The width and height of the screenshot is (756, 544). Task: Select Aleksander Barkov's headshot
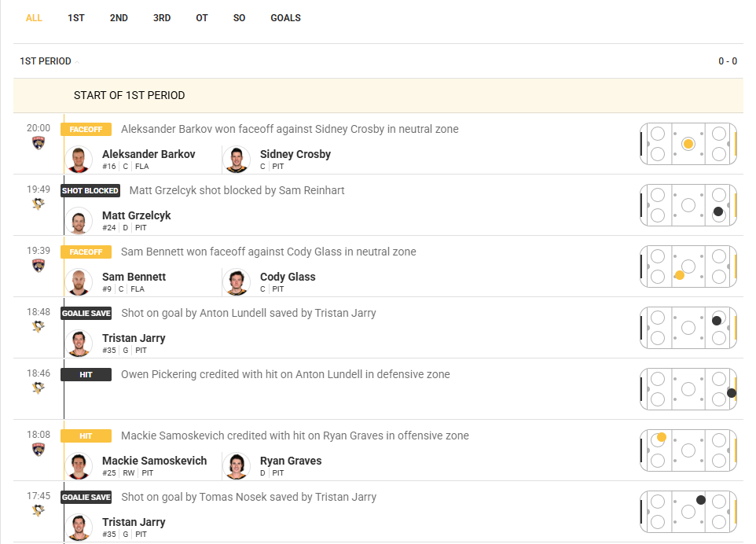tap(79, 159)
